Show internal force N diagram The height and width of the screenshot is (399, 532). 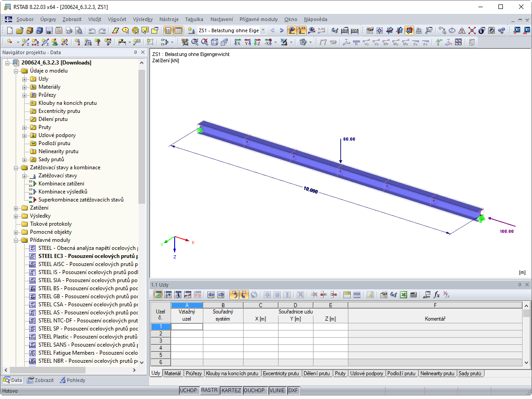point(356,43)
